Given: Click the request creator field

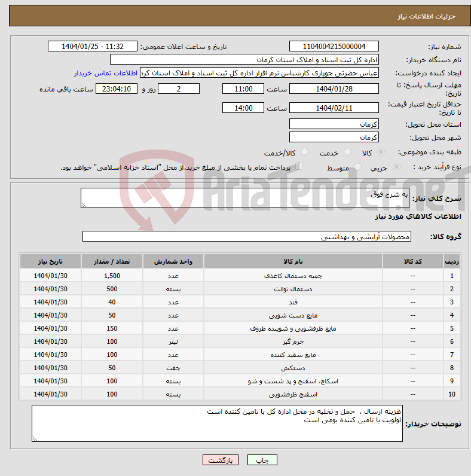Looking at the screenshot, I should 259,73.
